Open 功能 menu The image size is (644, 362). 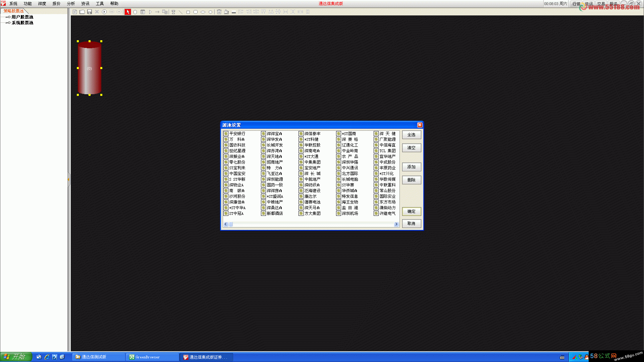(28, 4)
